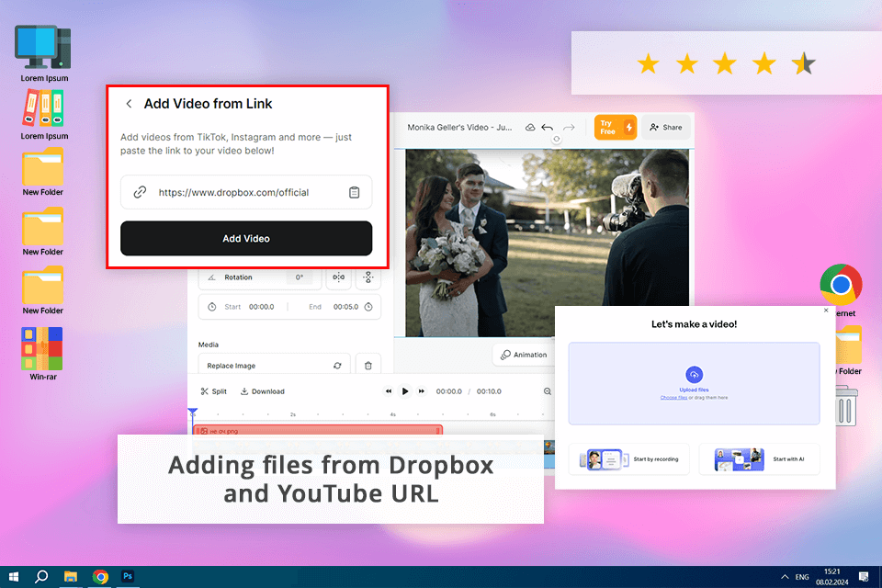
Task: Open Photoshop from the taskbar
Action: coord(128,576)
